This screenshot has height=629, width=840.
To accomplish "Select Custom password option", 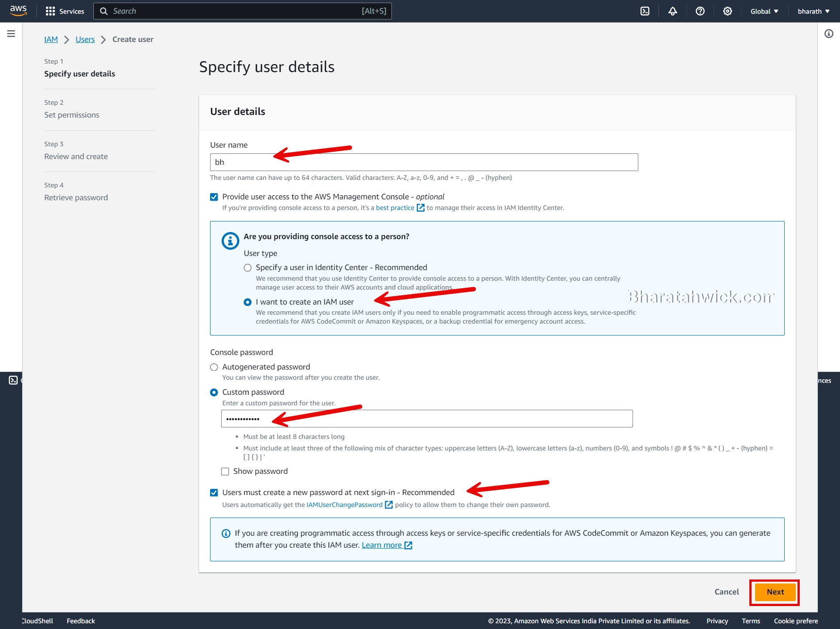I will tap(214, 393).
